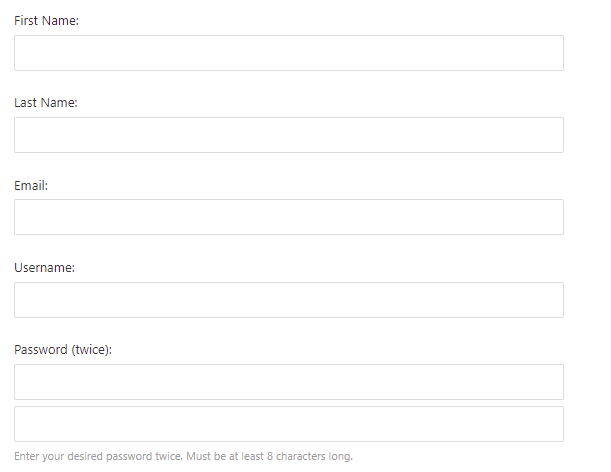Click the "Last Name:" label text
The width and height of the screenshot is (611, 472).
pos(46,103)
